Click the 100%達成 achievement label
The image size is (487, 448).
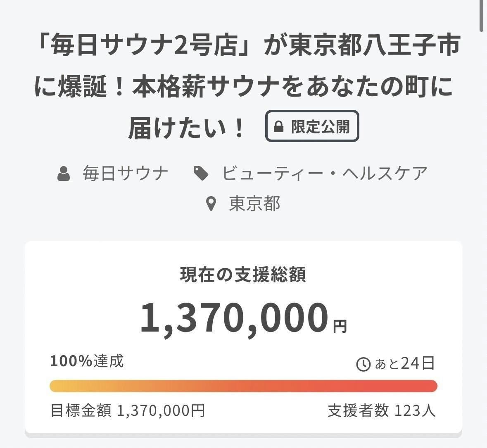[87, 361]
